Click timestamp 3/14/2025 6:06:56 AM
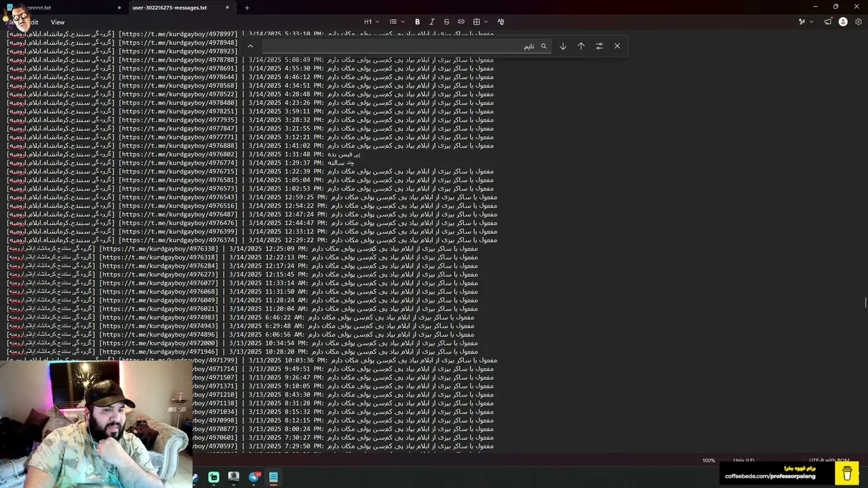 tap(267, 334)
